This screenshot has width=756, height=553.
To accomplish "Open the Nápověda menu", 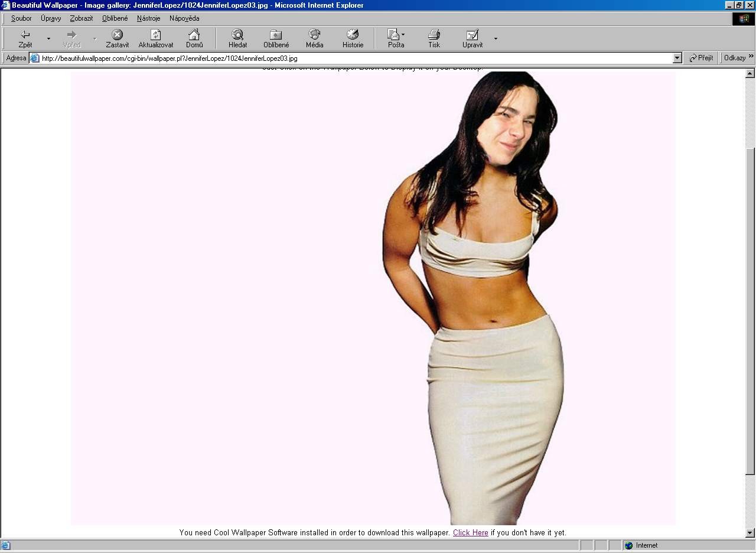I will coord(184,18).
